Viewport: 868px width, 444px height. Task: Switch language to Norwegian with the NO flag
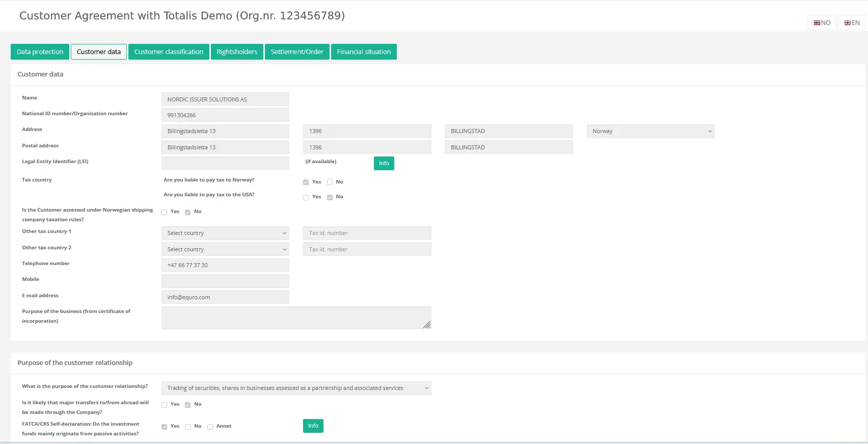coord(822,23)
